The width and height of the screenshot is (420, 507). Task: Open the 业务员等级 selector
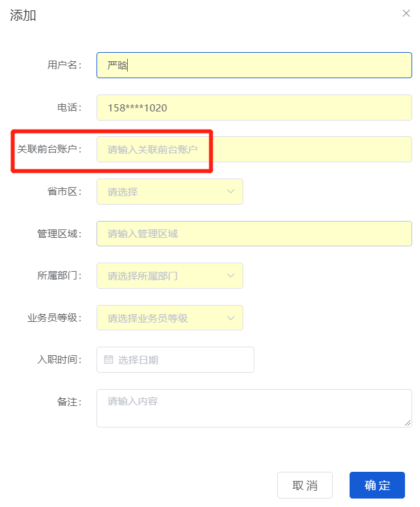click(x=170, y=318)
